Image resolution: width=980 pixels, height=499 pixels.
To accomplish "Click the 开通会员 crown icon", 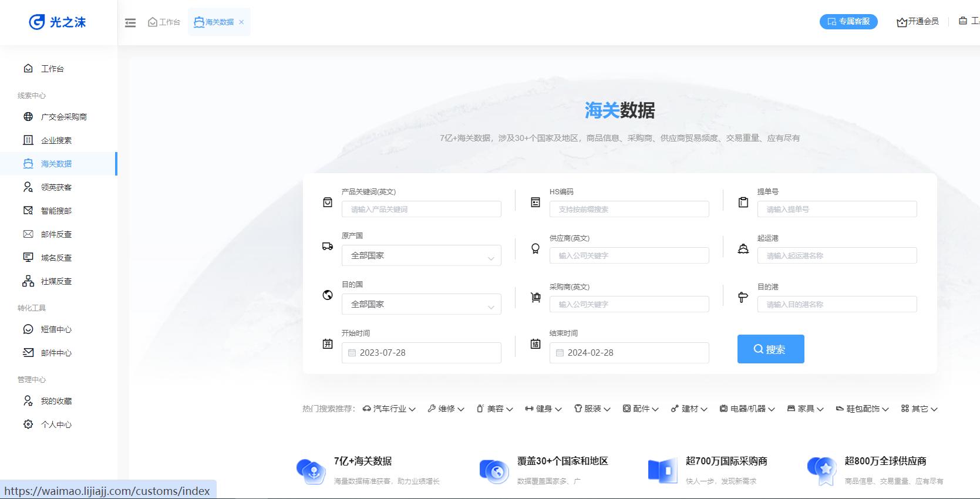I will (902, 22).
